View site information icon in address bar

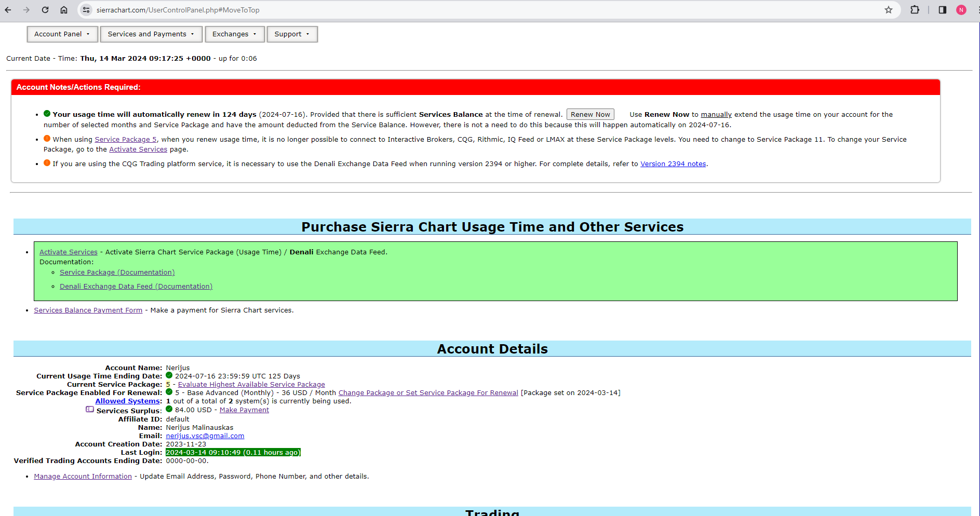86,10
